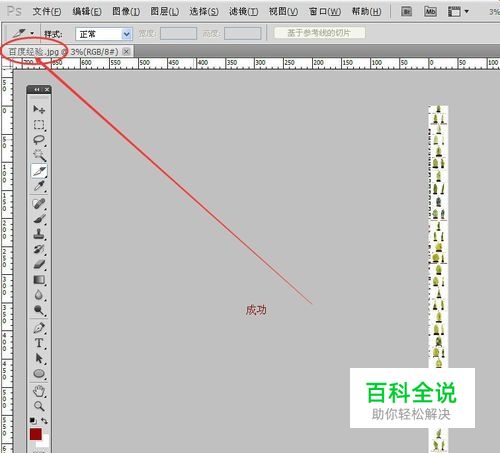Open the 文件(F) menu

(x=47, y=12)
